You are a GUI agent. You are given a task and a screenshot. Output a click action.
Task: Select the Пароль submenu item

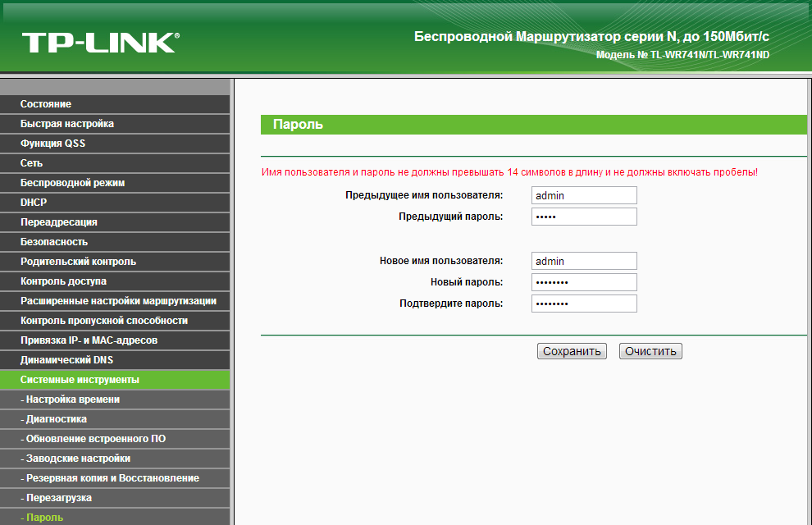115,517
